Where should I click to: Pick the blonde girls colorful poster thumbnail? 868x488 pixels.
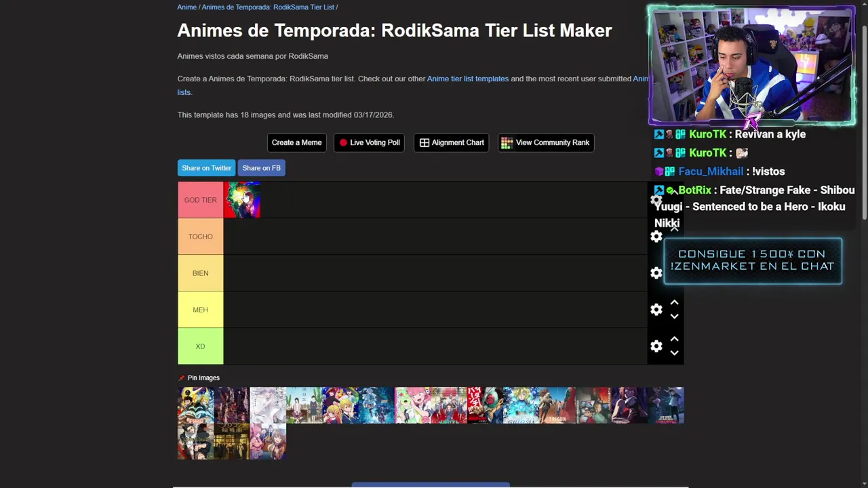coord(340,405)
